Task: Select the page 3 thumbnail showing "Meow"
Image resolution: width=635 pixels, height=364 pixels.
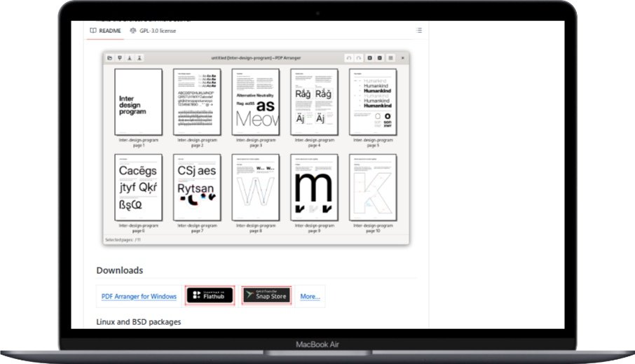Action: (x=256, y=102)
